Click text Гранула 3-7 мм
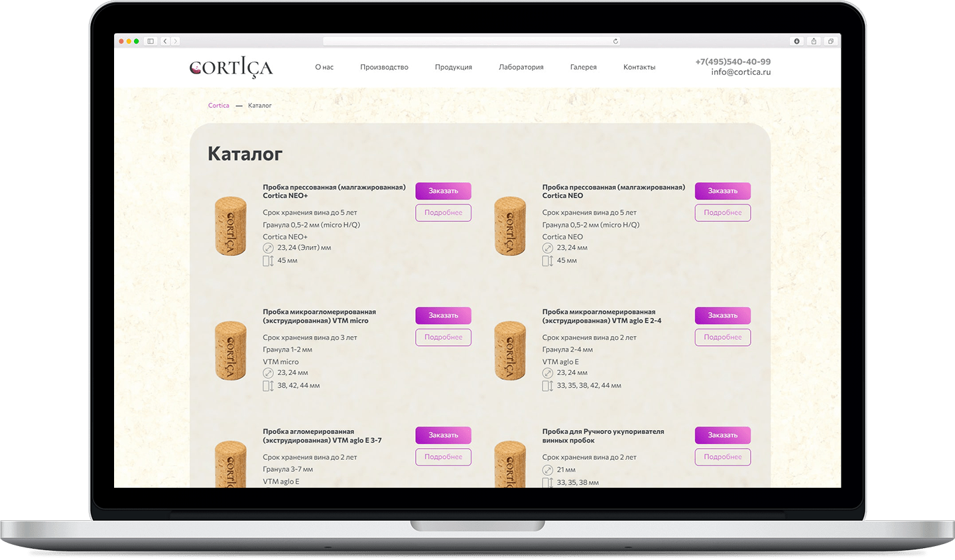The width and height of the screenshot is (955, 560). click(x=288, y=469)
